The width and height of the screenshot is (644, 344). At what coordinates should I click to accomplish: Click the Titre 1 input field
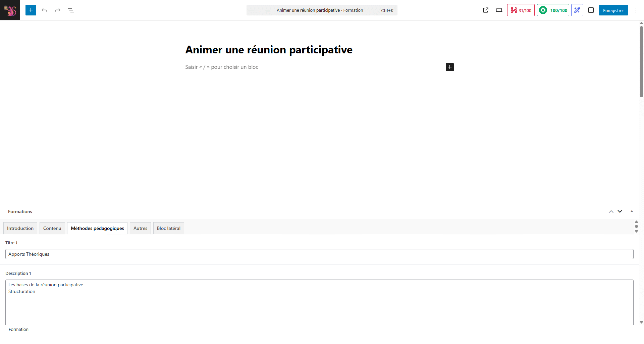click(319, 254)
